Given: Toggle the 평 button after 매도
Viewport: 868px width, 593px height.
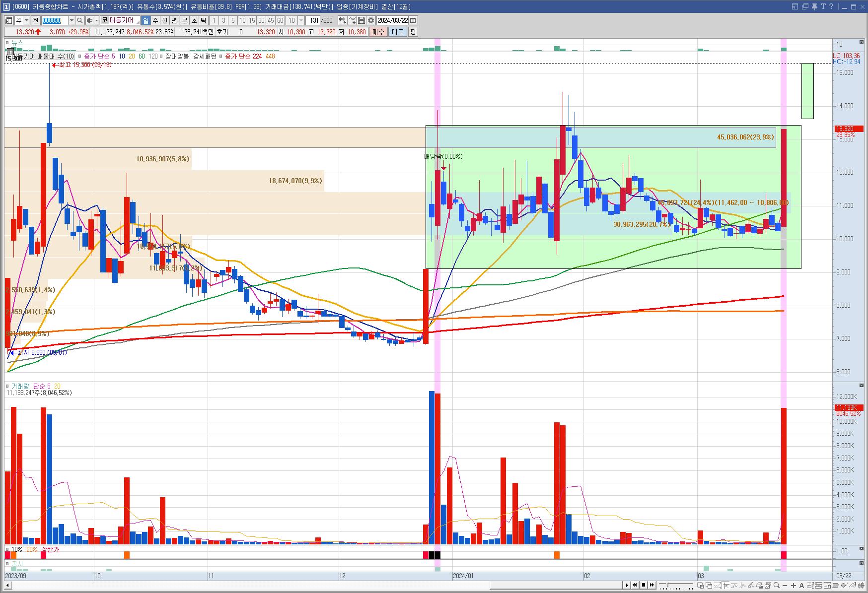Looking at the screenshot, I should [x=413, y=32].
